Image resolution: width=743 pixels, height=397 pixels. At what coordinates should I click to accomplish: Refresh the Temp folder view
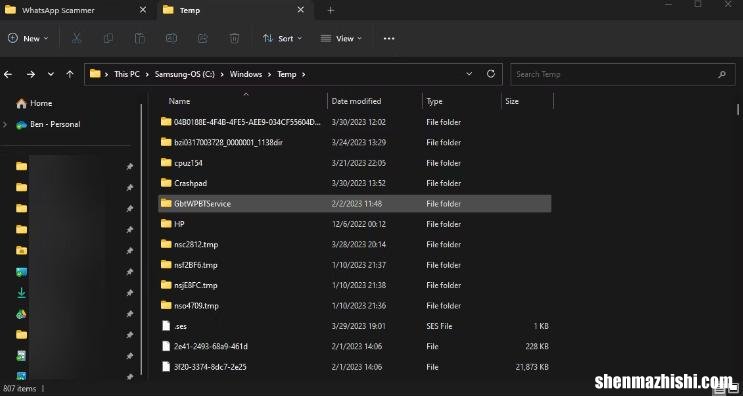491,74
